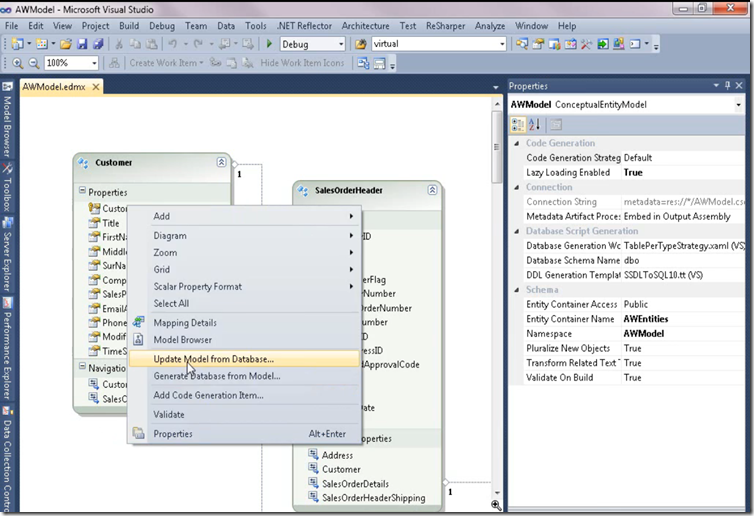The image size is (754, 516).
Task: Collapse the Schema category
Action: coord(517,290)
